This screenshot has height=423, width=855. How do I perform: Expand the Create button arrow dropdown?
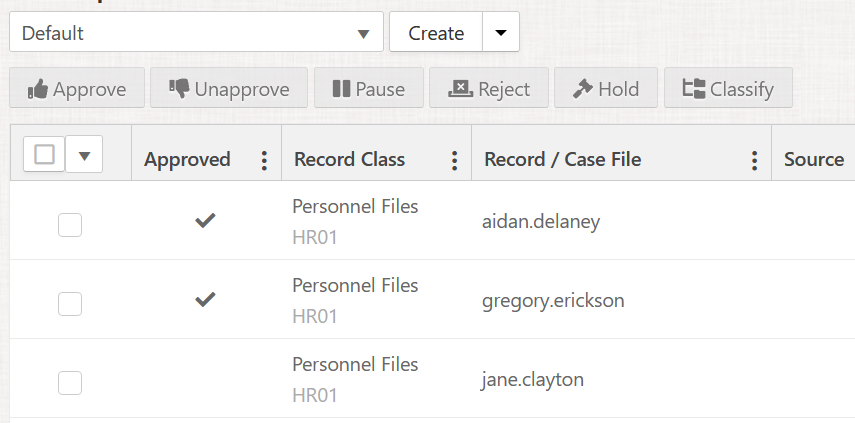click(x=501, y=33)
